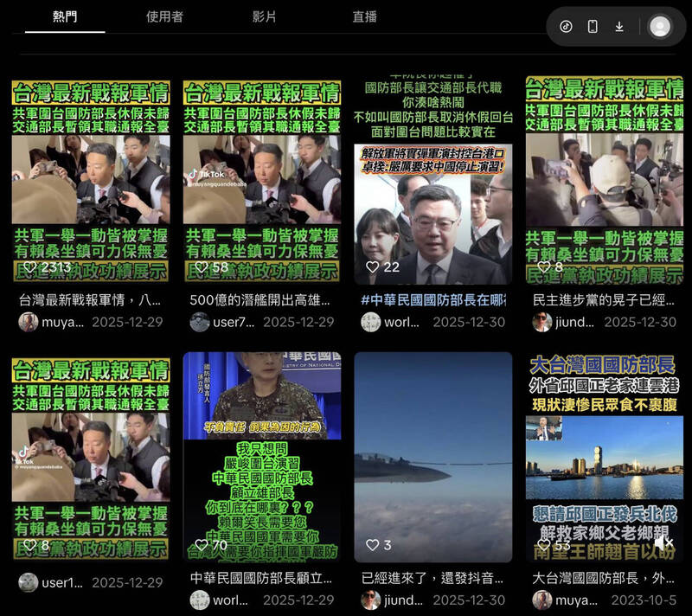Click the TikTok coin icon in top bar

click(x=566, y=26)
